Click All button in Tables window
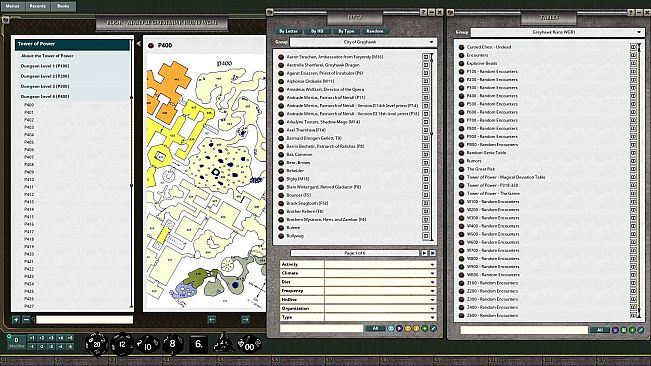651x366 pixels. point(600,330)
